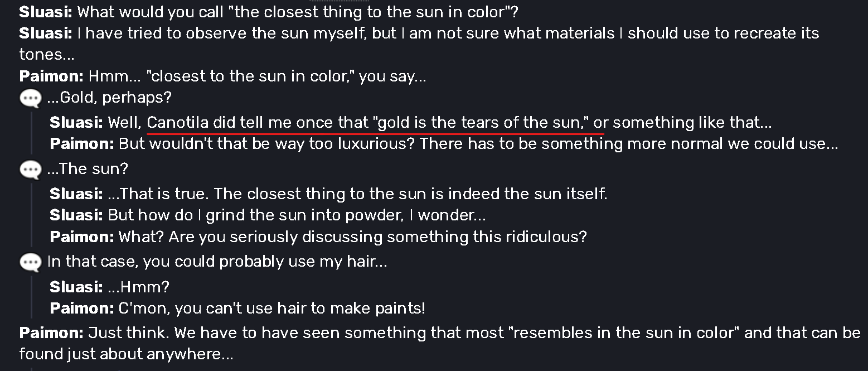Viewport: 868px width, 371px height.
Task: Click Sluasi's name before "Well, Canotila did tell"
Action: click(76, 123)
